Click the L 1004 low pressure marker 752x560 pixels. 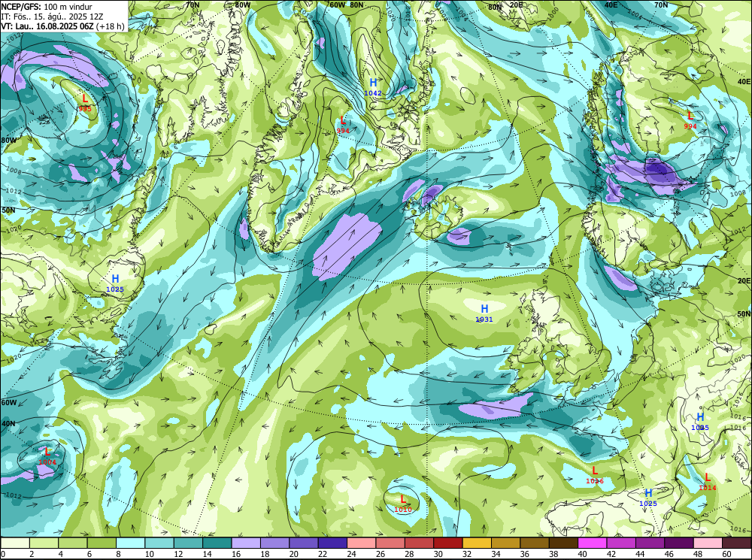(47, 456)
